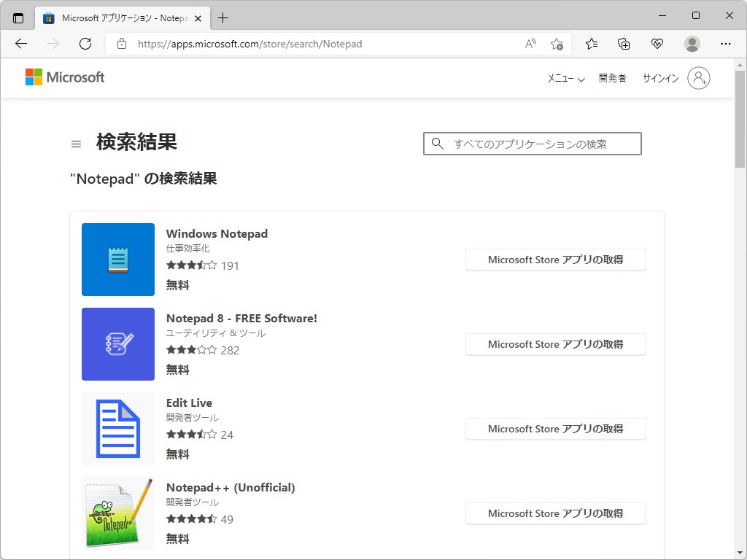
Task: Reload the page with the refresh icon
Action: click(x=85, y=44)
